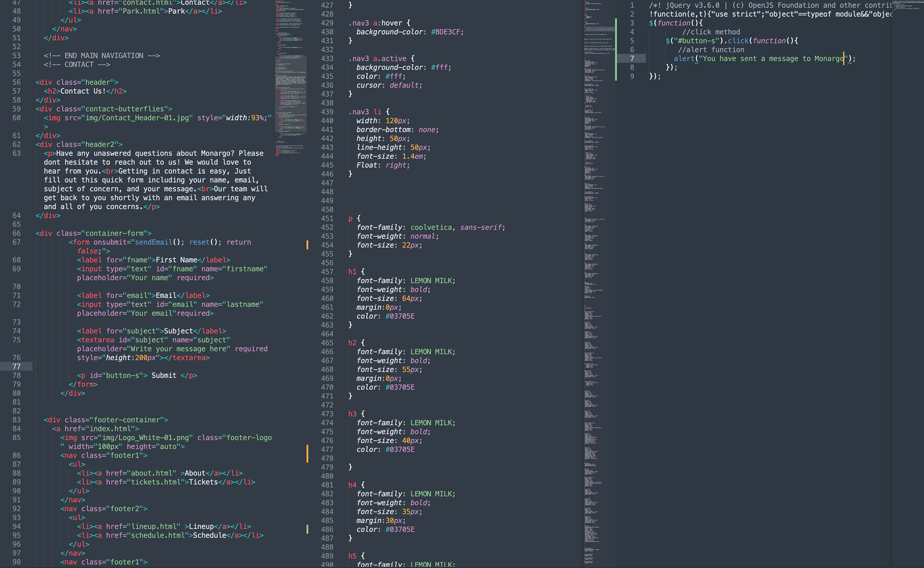The image size is (924, 568).
Task: Click the "#button-s" selector string
Action: point(696,41)
